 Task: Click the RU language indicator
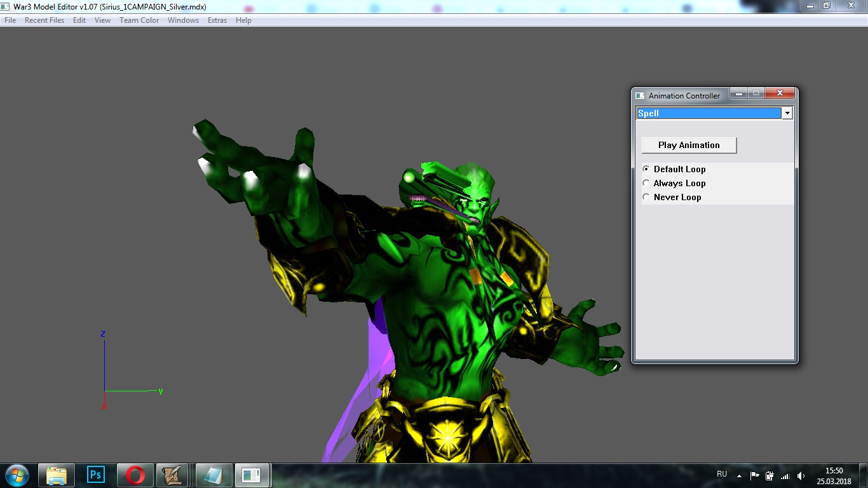(x=722, y=474)
